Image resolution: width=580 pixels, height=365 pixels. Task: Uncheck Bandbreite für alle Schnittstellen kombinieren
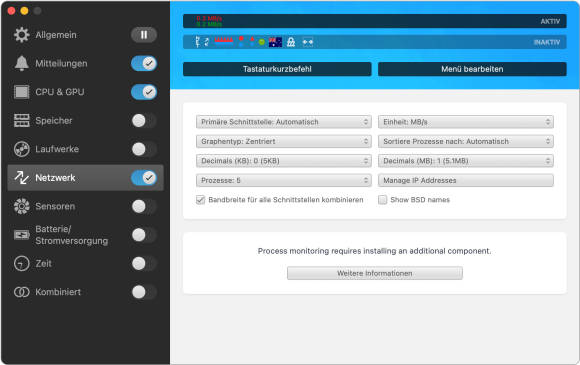click(200, 200)
